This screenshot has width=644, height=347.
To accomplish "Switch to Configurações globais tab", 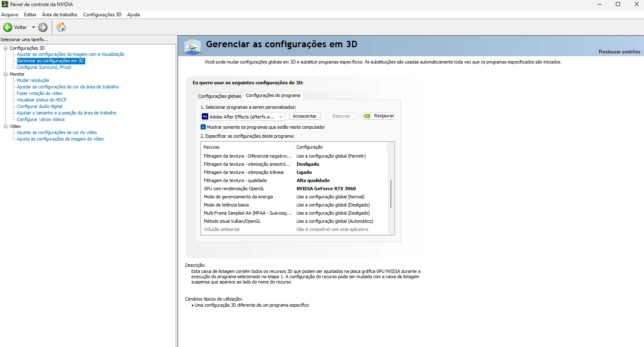I will pyautogui.click(x=220, y=96).
